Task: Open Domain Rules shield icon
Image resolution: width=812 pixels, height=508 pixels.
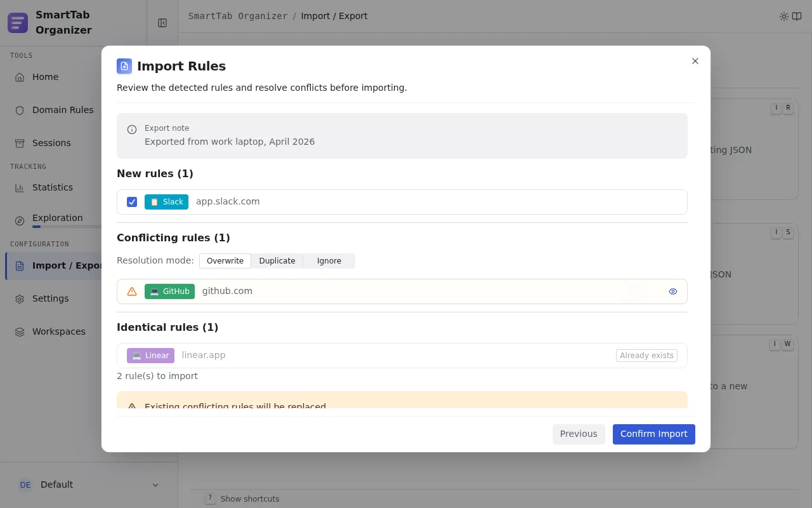Action: [20, 110]
